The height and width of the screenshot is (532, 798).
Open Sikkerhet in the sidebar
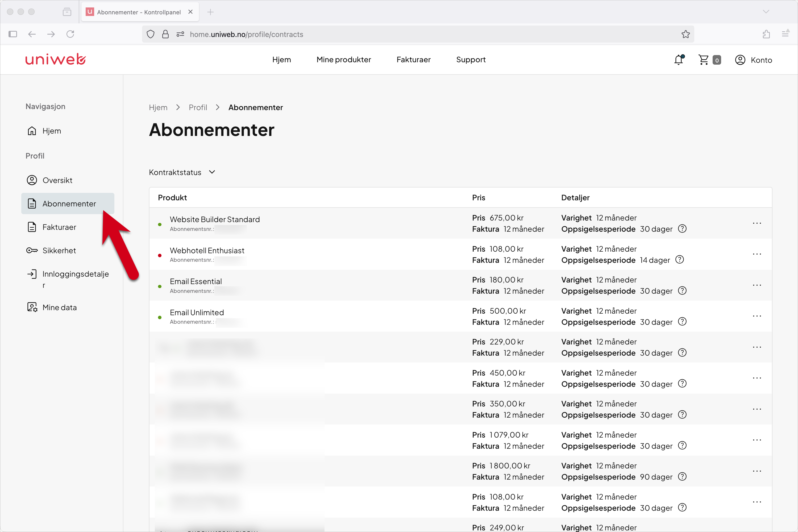[68, 250]
